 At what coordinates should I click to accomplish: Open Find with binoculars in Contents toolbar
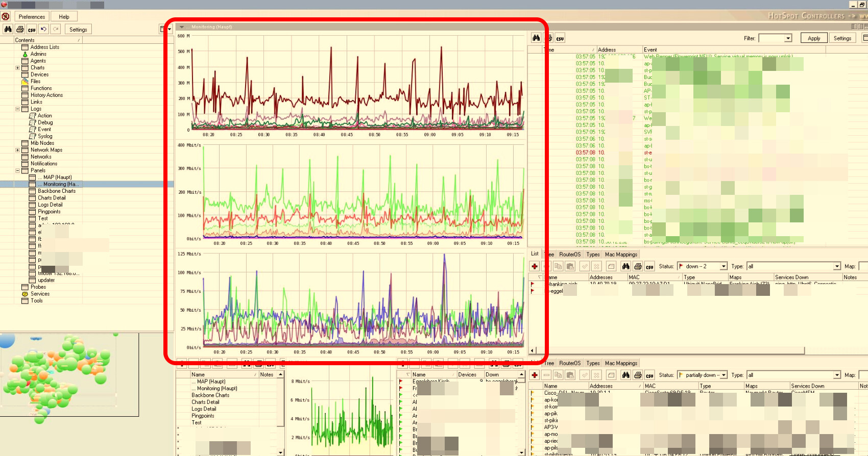8,30
